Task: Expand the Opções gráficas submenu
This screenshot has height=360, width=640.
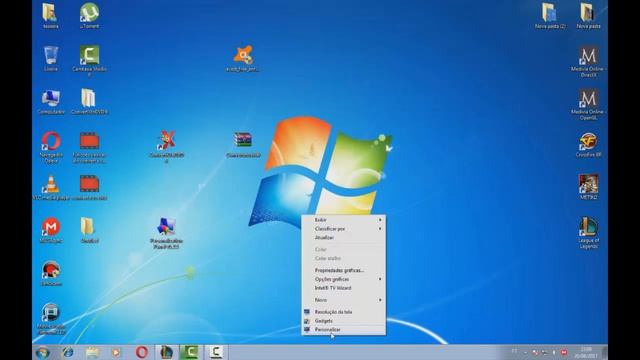Action: (x=343, y=279)
